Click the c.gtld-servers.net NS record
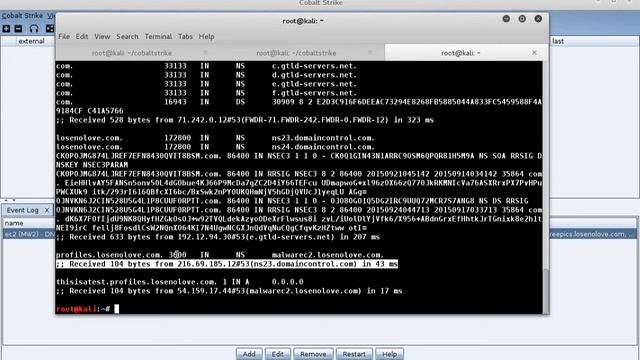The width and height of the screenshot is (640, 360). (206, 66)
